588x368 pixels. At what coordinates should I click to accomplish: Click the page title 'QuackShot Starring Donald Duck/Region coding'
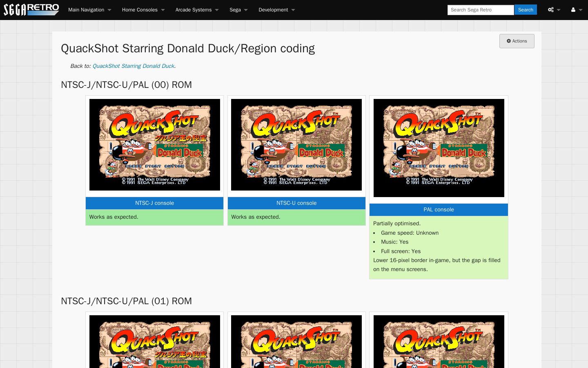[188, 48]
